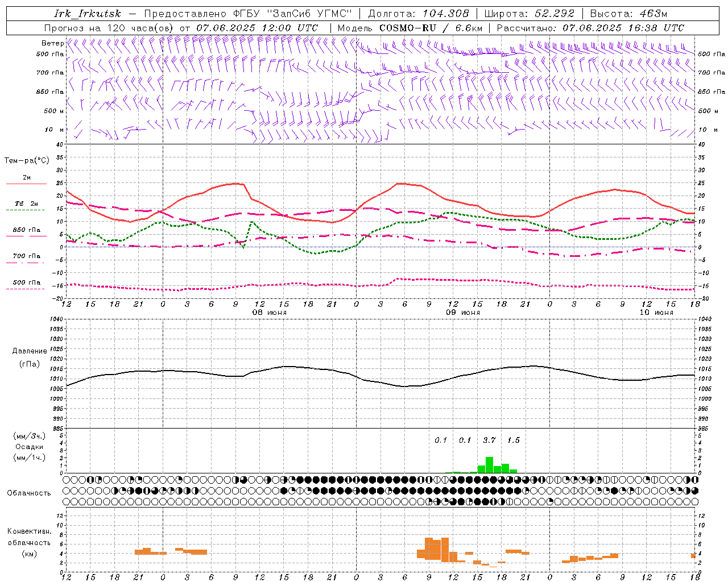The image size is (728, 582).
Task: Click the dotted "500 гПа" temperature legend line
Action: (x=26, y=289)
